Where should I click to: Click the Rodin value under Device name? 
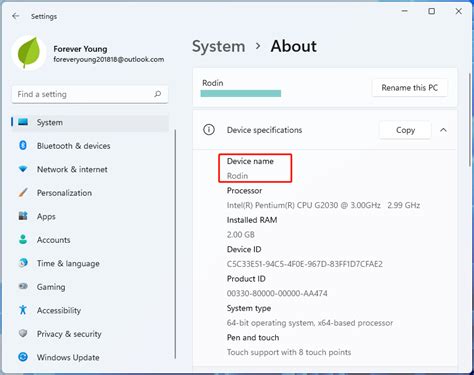point(237,176)
